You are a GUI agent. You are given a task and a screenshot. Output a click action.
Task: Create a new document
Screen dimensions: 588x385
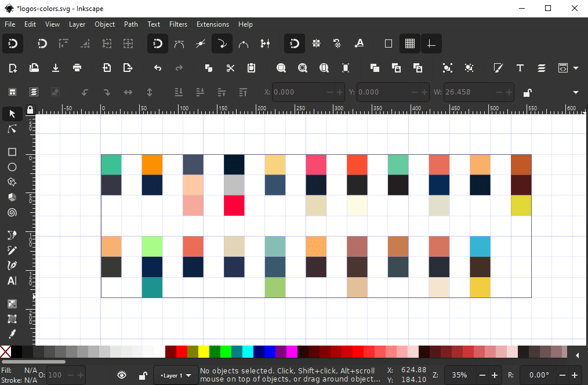pos(13,68)
